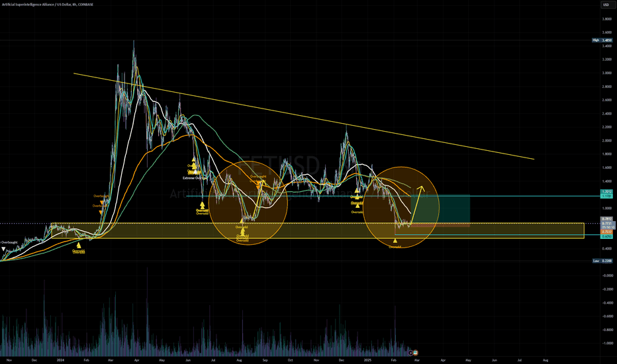The width and height of the screenshot is (617, 364).
Task: Click the orange event icon beside the lightning icon
Action: pos(416,353)
